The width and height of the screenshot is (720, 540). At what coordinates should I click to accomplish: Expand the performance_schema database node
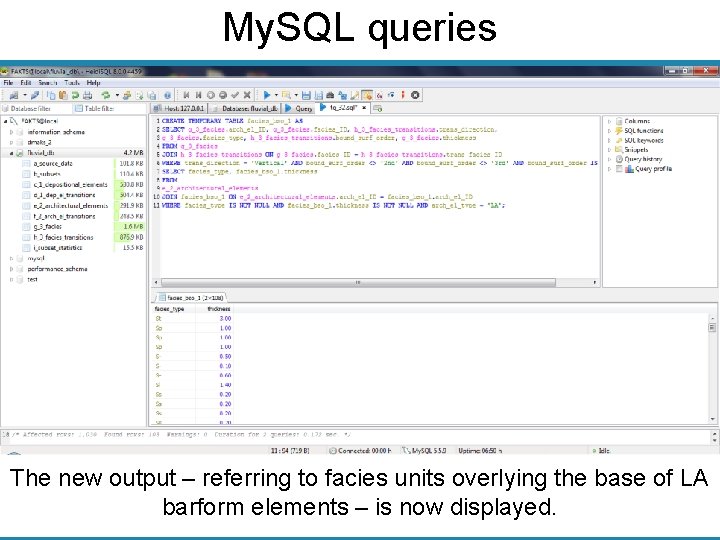pos(11,269)
